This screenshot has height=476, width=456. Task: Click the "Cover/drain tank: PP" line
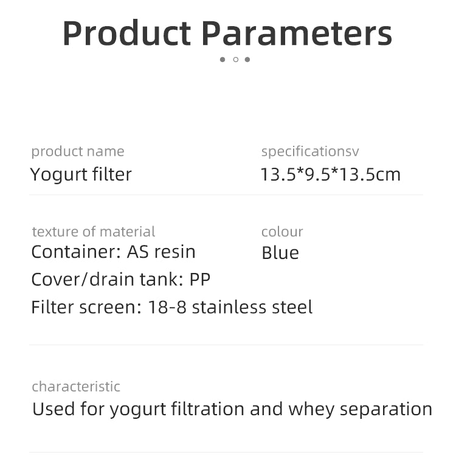click(120, 279)
